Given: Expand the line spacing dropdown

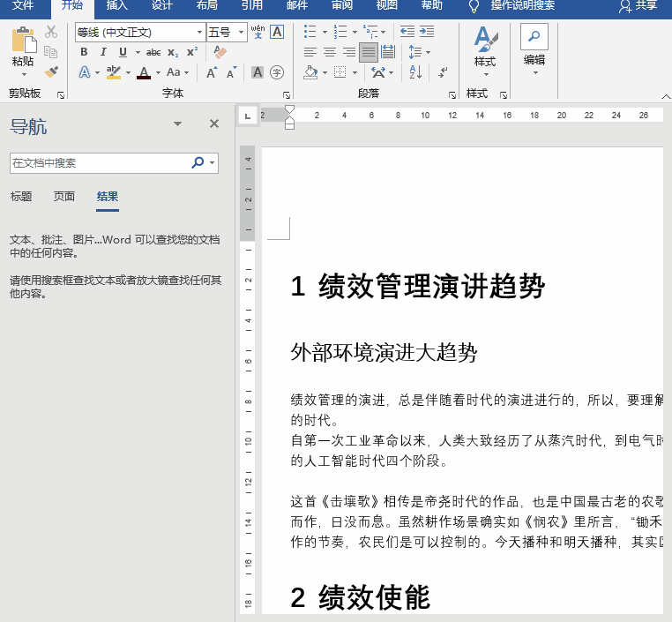Looking at the screenshot, I should (428, 52).
